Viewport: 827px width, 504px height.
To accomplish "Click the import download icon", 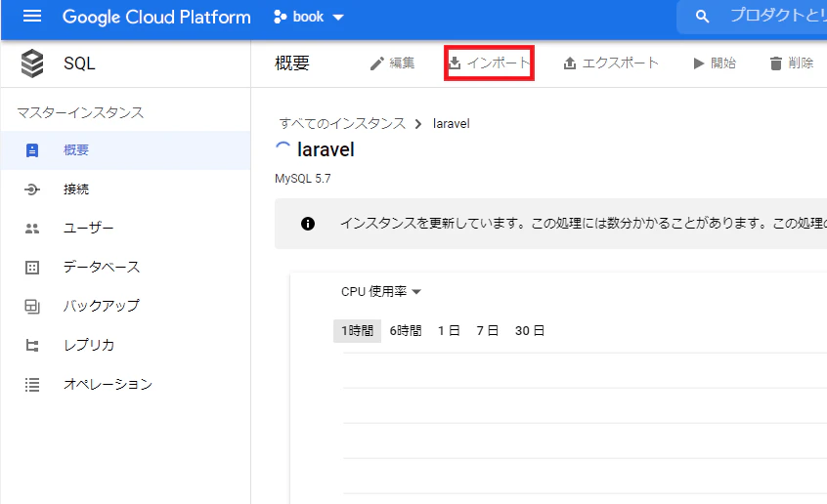I will point(455,63).
